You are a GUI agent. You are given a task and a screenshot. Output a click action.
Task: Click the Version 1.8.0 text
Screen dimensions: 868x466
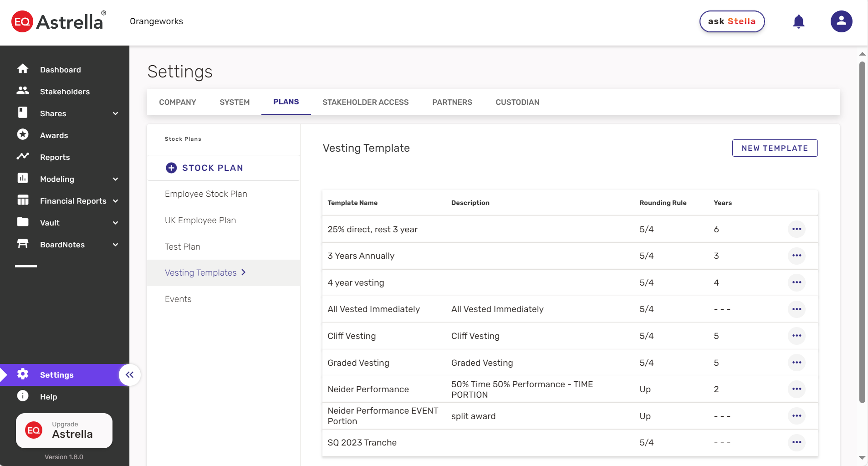(64, 457)
